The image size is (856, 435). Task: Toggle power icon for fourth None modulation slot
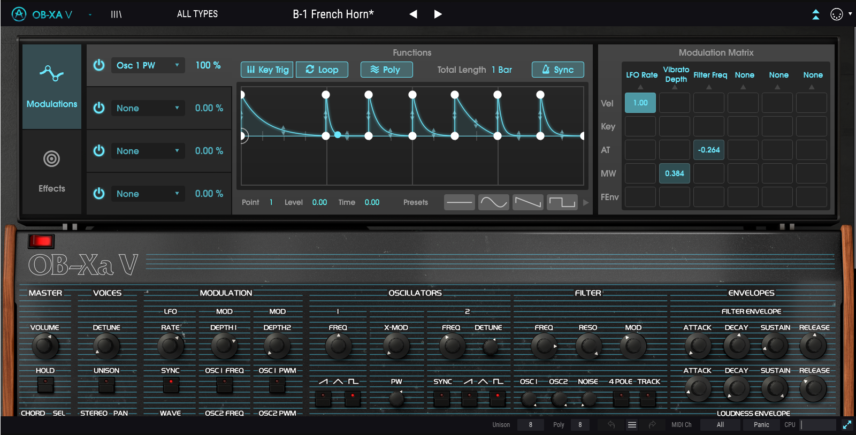click(99, 193)
